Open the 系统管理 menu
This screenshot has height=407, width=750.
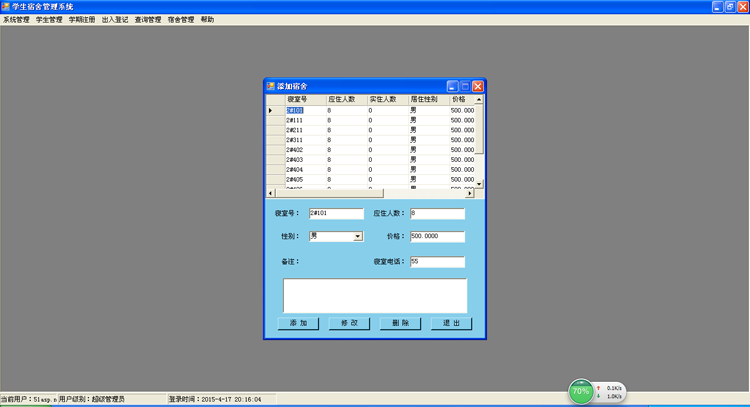[x=16, y=20]
